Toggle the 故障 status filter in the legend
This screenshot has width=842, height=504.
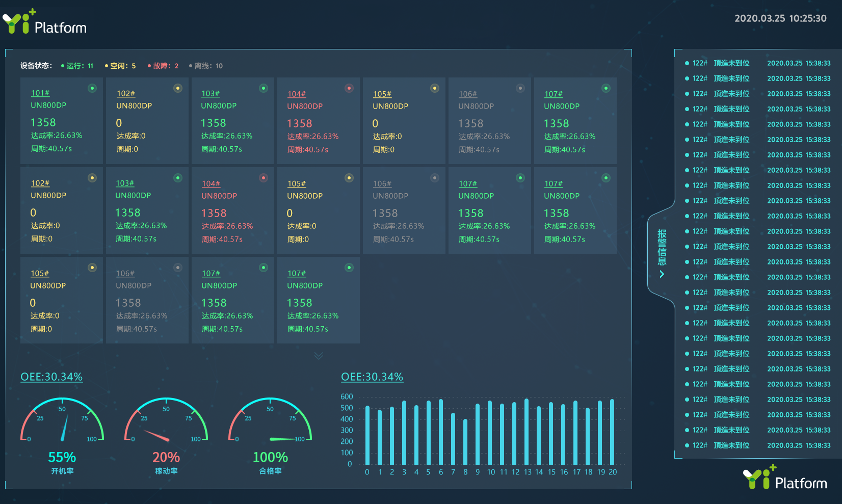click(x=163, y=66)
